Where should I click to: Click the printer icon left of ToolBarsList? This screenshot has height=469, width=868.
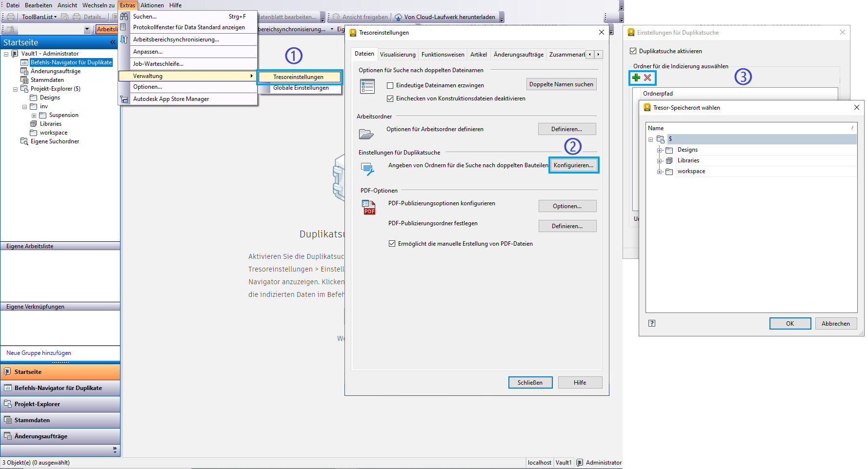(11, 17)
